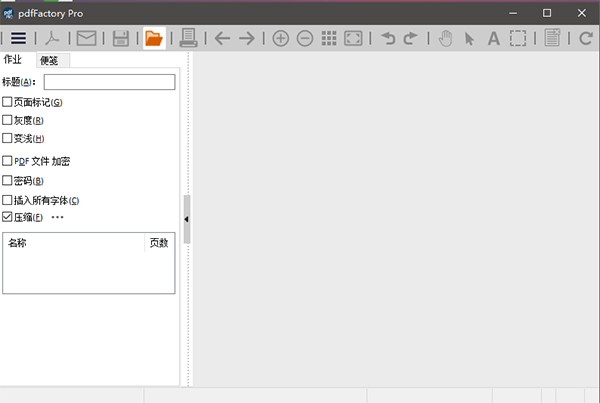
Task: Collapse the left panel with arrow handle
Action: (x=187, y=219)
